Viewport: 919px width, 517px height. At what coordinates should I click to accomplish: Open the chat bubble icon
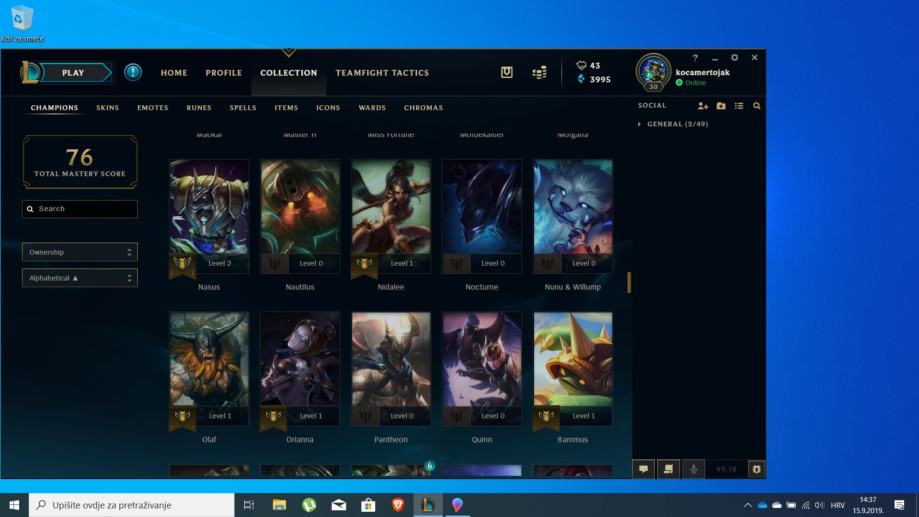[x=644, y=469]
